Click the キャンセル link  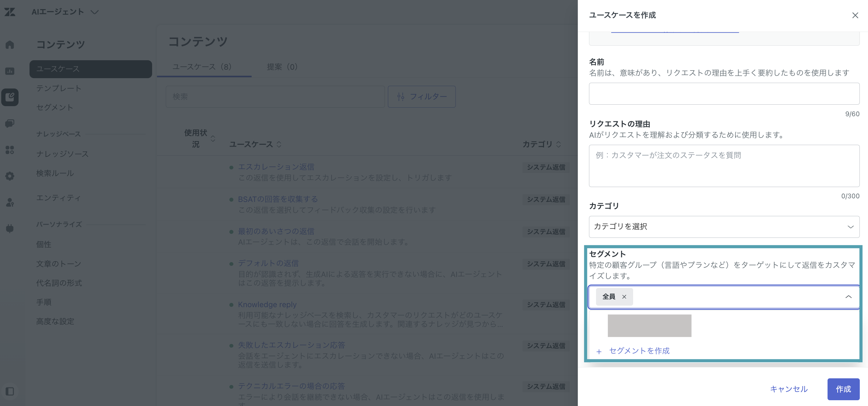789,389
